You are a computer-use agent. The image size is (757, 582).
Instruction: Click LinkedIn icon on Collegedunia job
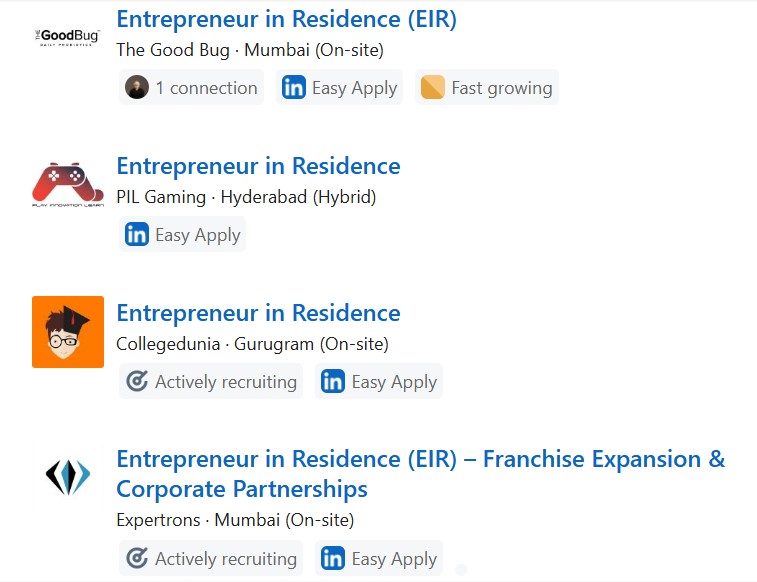point(333,382)
